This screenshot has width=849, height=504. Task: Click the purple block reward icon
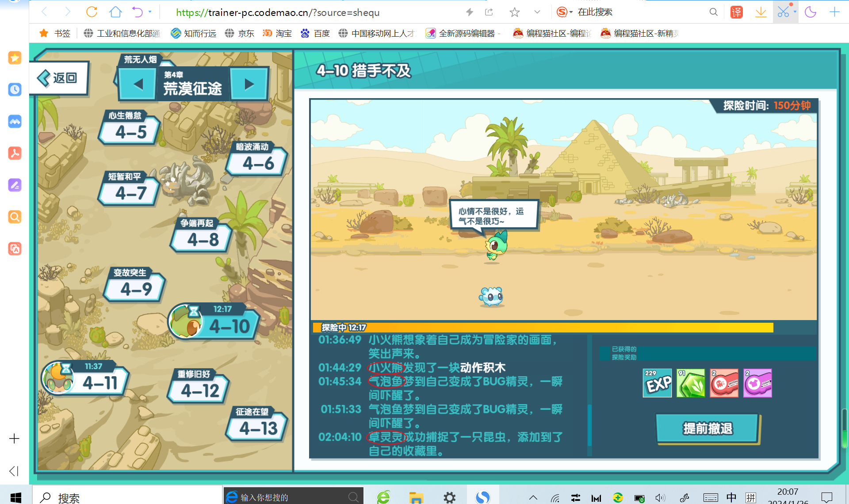pyautogui.click(x=757, y=383)
